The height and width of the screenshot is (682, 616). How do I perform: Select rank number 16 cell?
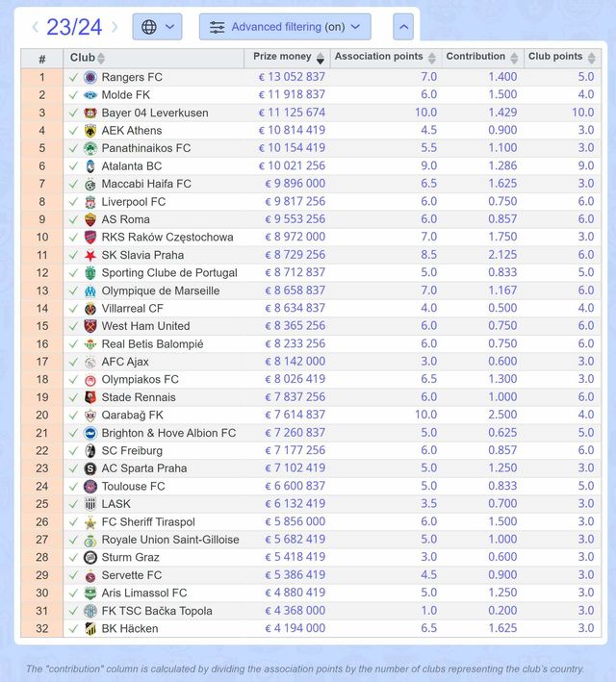42,344
